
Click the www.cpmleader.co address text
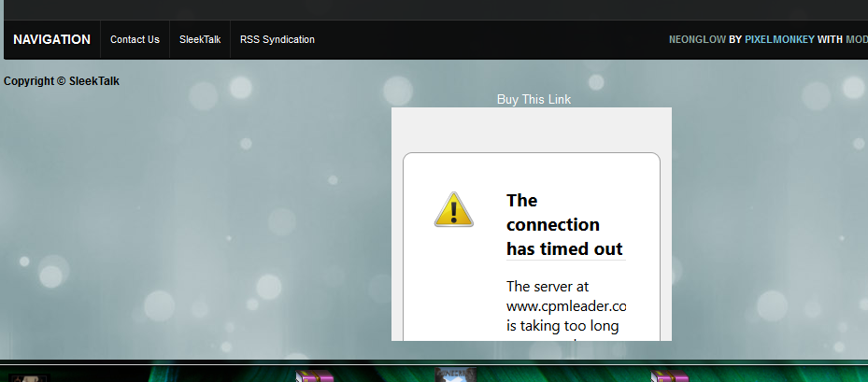(566, 306)
